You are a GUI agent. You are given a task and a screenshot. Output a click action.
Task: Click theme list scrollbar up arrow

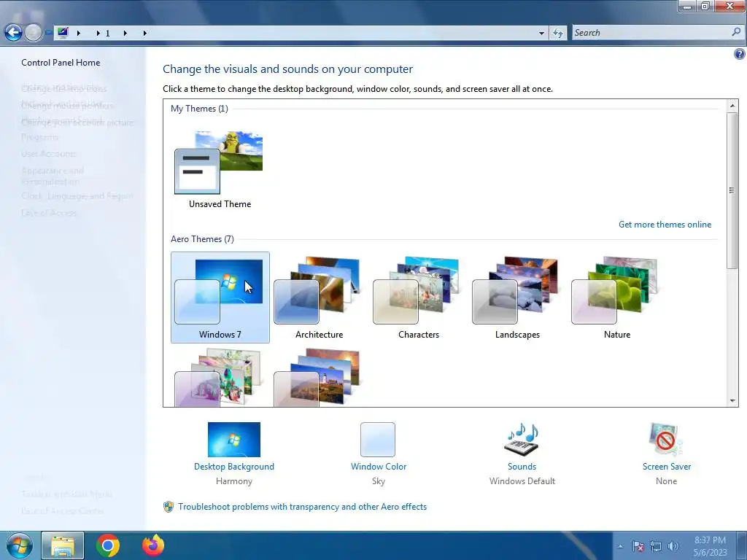click(732, 105)
